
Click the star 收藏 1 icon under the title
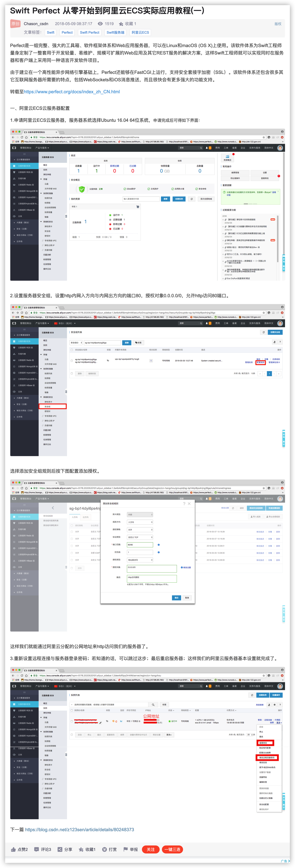121,24
